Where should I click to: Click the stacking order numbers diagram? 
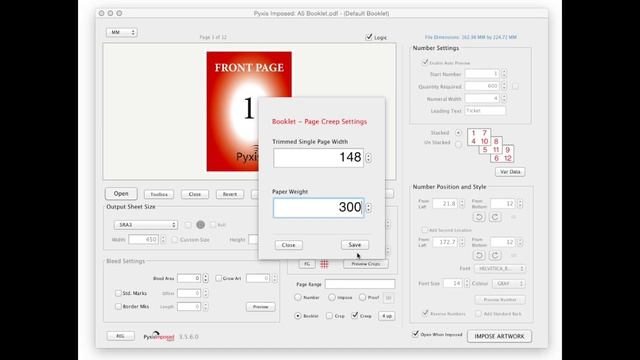(x=490, y=146)
